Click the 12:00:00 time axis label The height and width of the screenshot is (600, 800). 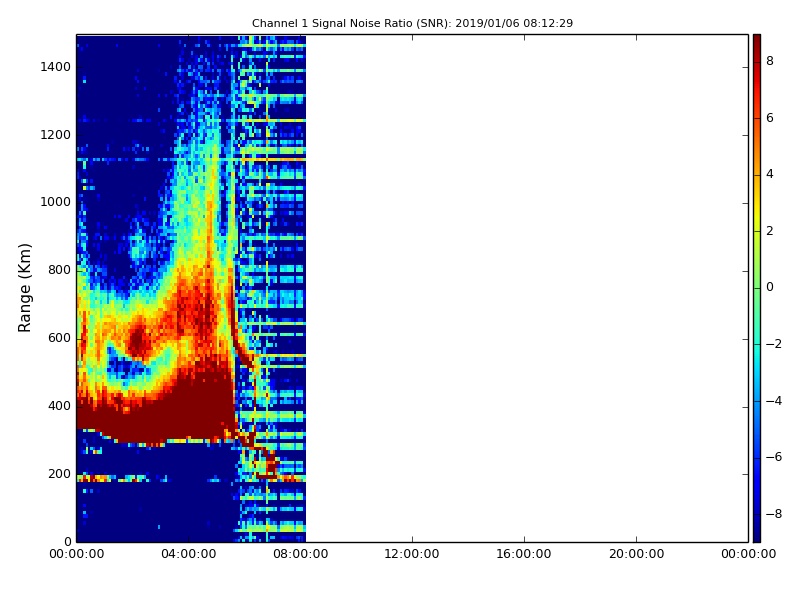(x=412, y=554)
